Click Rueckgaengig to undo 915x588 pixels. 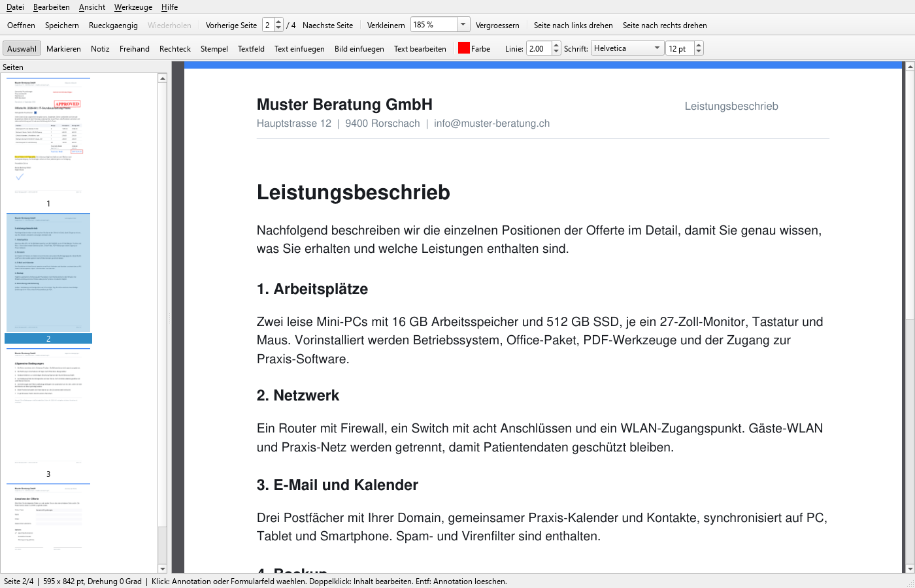[113, 25]
